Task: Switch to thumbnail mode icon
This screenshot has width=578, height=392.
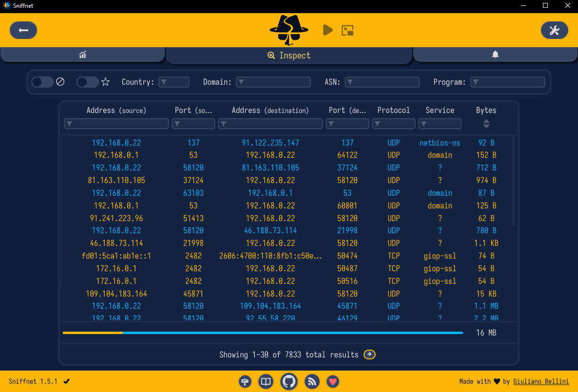Action: (x=347, y=30)
